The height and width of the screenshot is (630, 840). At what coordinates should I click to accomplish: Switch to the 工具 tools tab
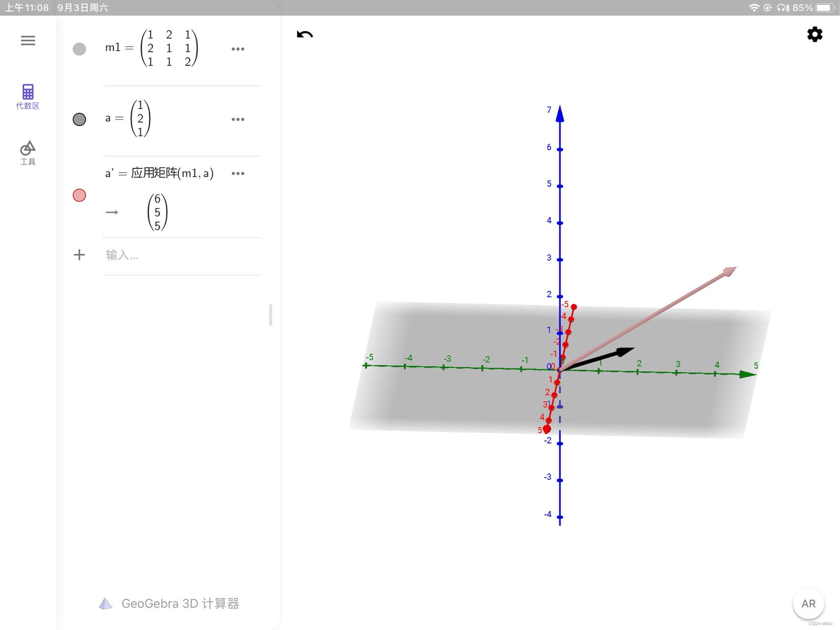pyautogui.click(x=28, y=162)
